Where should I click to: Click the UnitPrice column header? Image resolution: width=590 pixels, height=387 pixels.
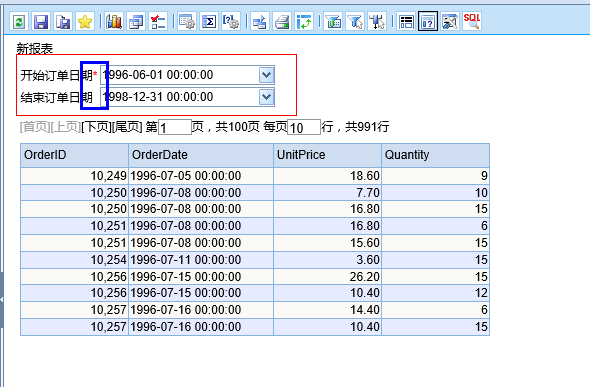click(x=327, y=155)
